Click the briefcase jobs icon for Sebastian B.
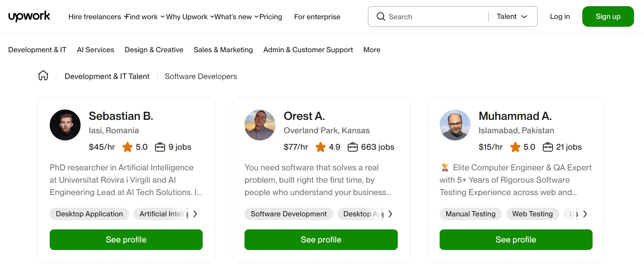This screenshot has width=644, height=274. click(x=160, y=147)
